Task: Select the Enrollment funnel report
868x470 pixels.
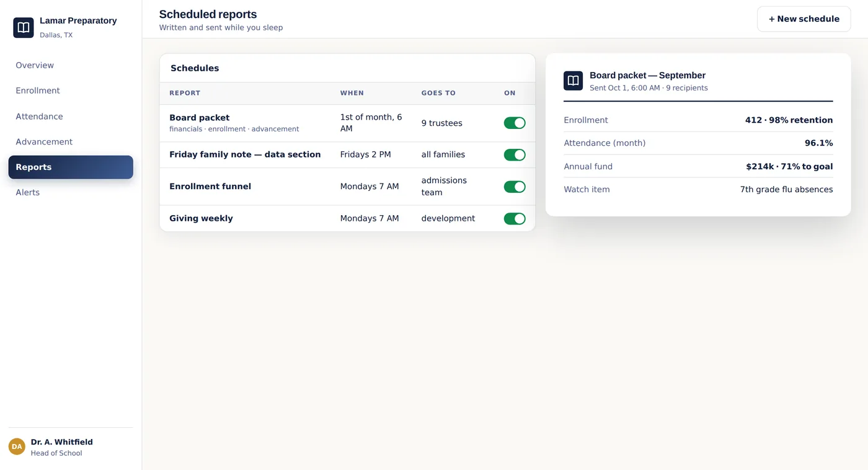Action: (x=210, y=186)
